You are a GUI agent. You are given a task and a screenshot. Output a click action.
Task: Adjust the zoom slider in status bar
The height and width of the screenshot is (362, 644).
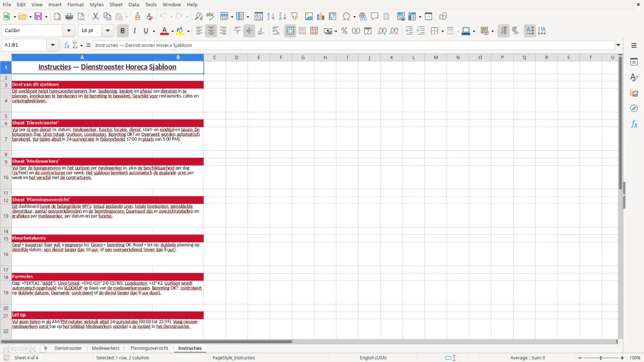coord(601,358)
